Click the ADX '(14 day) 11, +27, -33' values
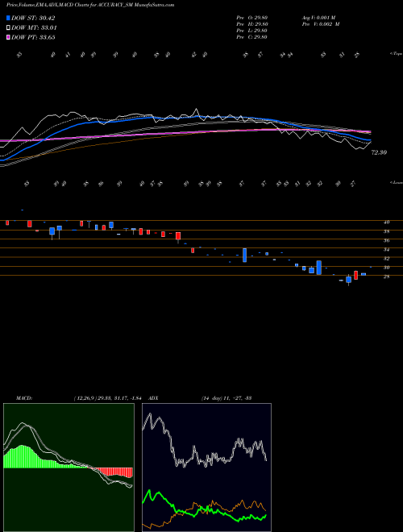 pos(226,398)
